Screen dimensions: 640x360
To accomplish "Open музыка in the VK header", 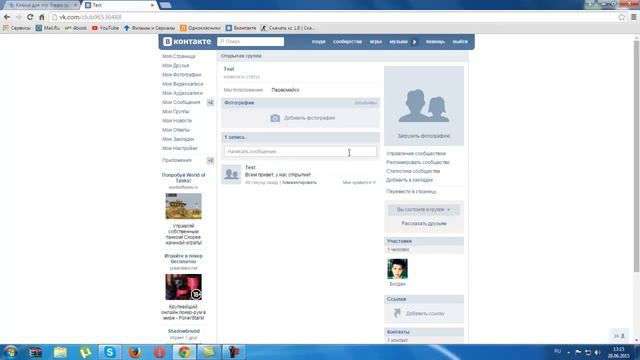I will [x=398, y=42].
